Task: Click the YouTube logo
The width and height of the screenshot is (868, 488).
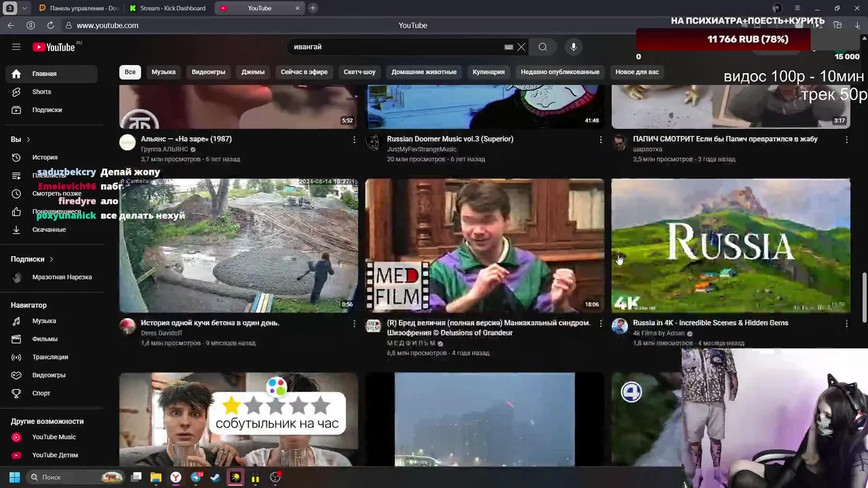Action: [x=54, y=47]
